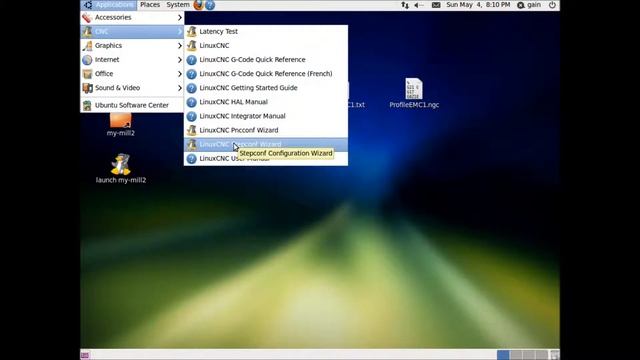This screenshot has height=360, width=640.
Task: Open the Office submenu
Action: click(x=132, y=74)
